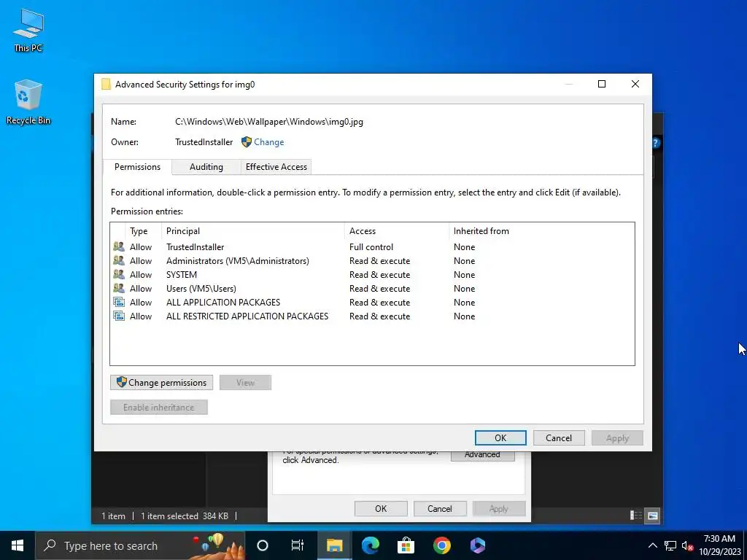Open muted volume tray icon
Viewport: 747px width, 560px height.
687,545
